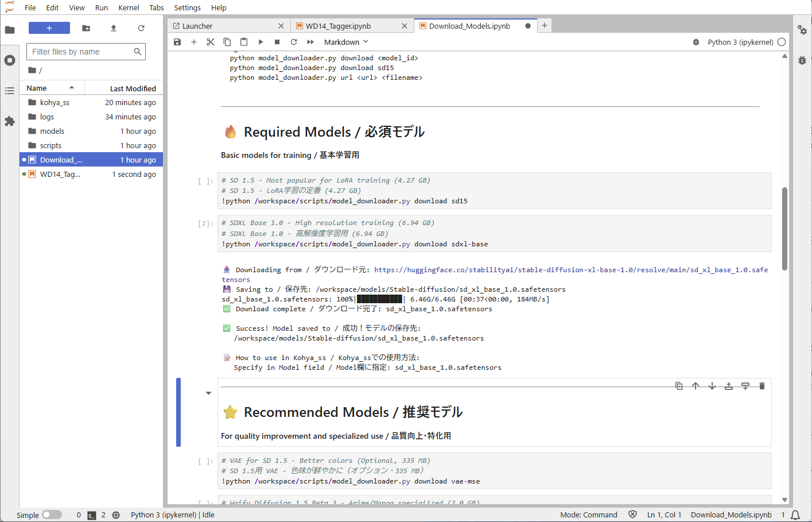Open the Table of Contents sidebar
Screen dimensions: 812x522
[x=10, y=90]
